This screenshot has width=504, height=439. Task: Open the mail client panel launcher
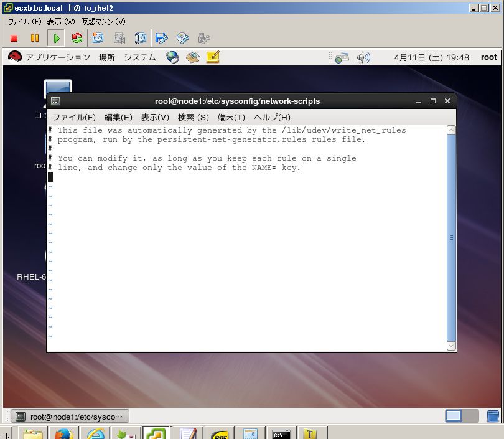192,57
